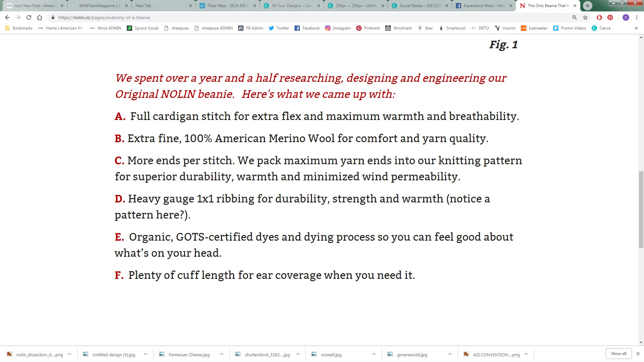644x362 pixels.
Task: Expand options for groenewold.jpg download
Action: (x=450, y=354)
